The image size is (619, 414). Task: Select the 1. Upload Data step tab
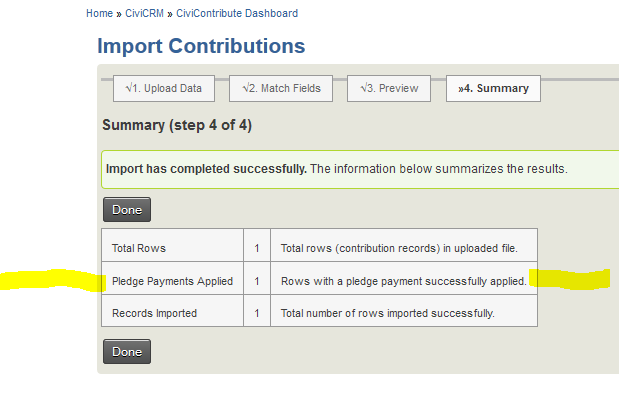164,88
